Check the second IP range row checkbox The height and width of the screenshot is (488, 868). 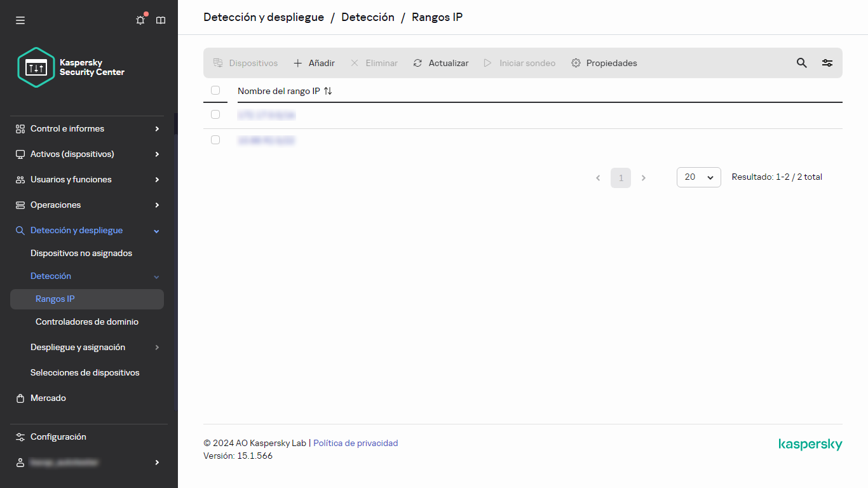[x=215, y=140]
